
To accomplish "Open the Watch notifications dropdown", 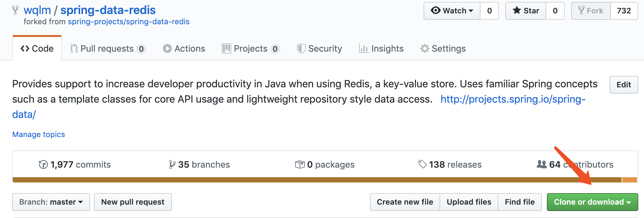I will [x=452, y=11].
